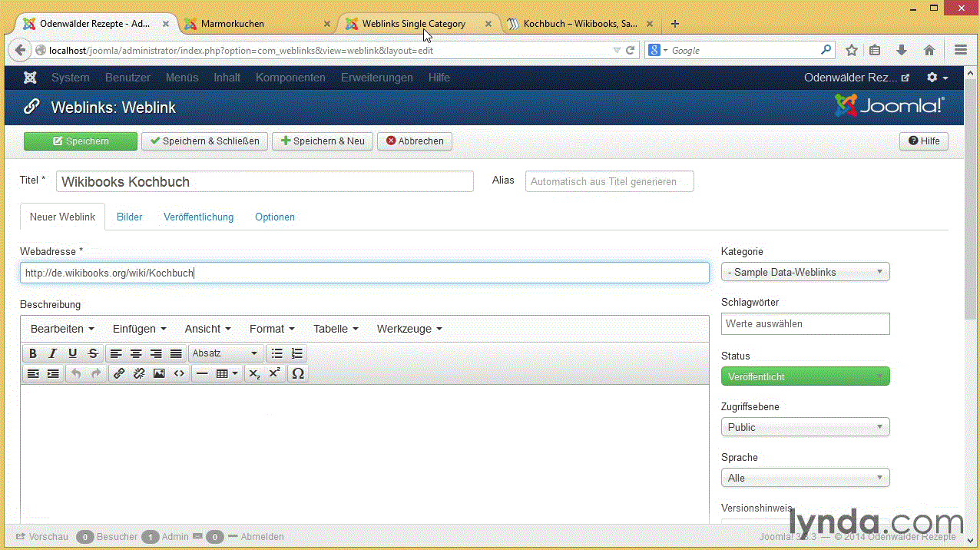Image resolution: width=980 pixels, height=550 pixels.
Task: Change the Status from Veröffentlicht
Action: (x=805, y=376)
